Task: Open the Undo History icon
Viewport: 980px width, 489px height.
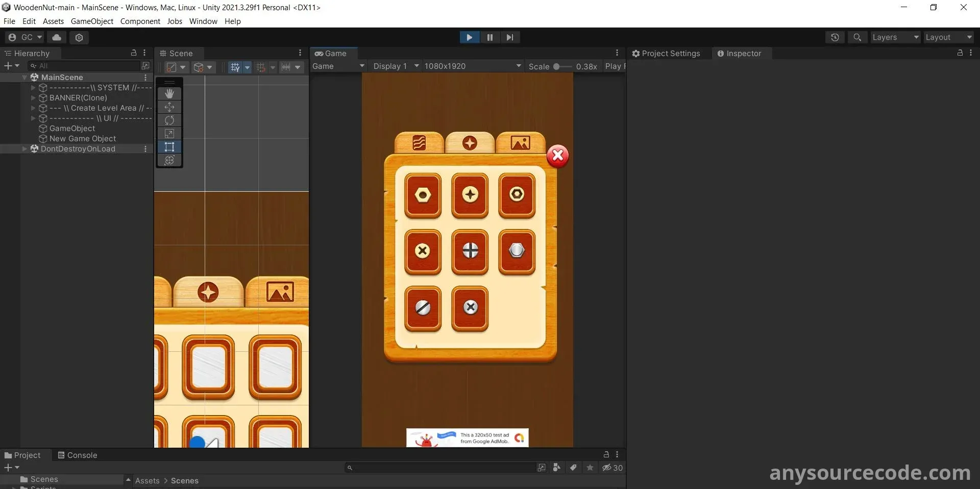Action: [x=835, y=37]
